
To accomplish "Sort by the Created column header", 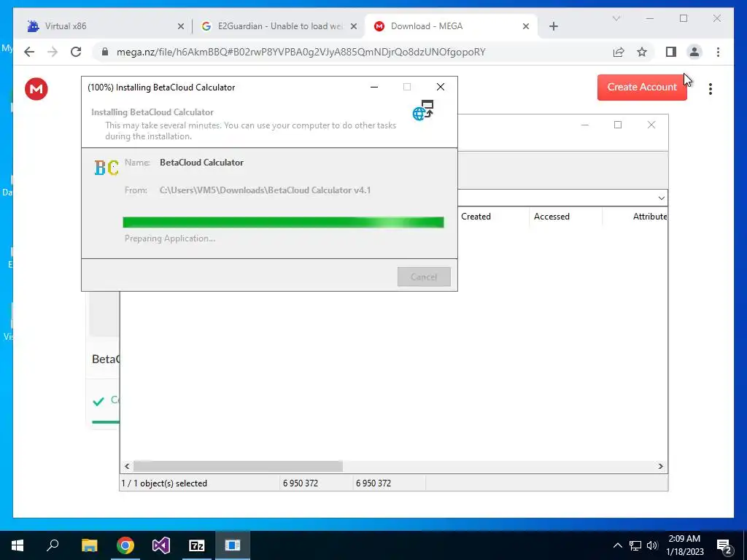I will 492,216.
